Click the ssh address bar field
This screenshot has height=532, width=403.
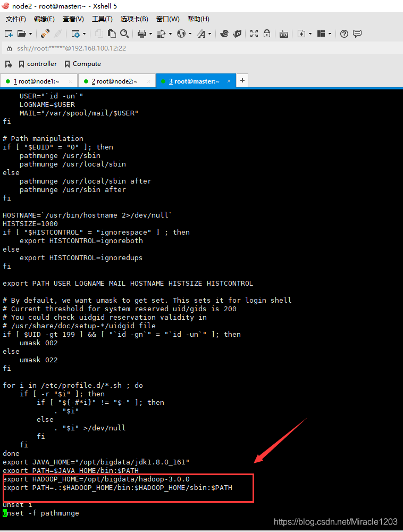[204, 48]
